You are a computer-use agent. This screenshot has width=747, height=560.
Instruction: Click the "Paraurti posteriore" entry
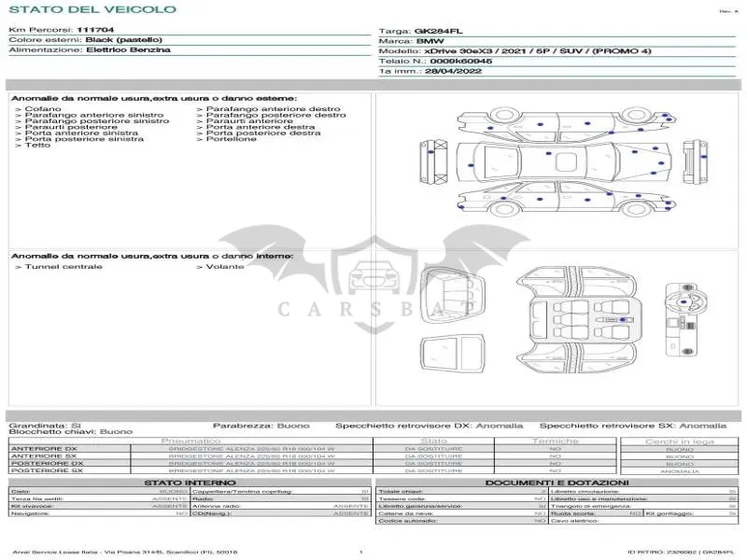(71, 127)
